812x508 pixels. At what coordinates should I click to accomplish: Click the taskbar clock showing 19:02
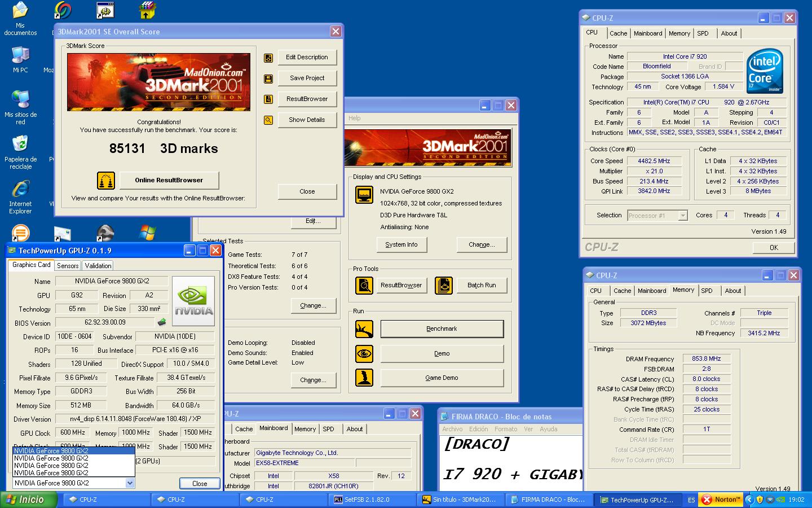[x=796, y=500]
